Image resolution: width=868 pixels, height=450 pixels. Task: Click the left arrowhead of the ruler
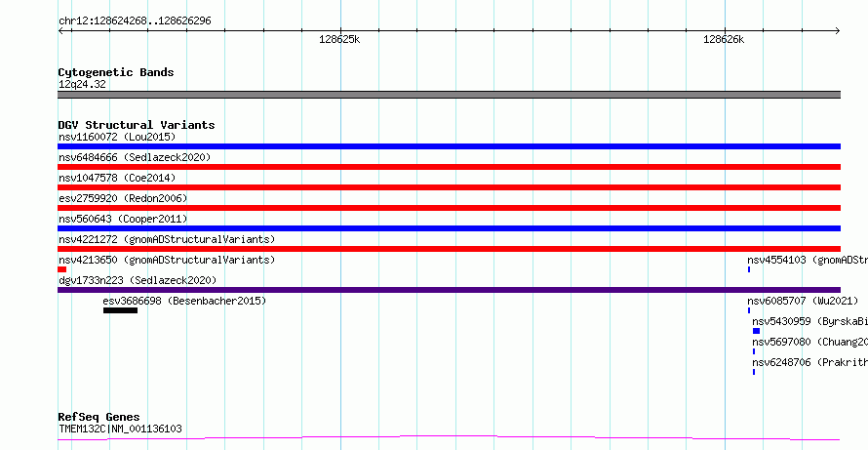(60, 31)
